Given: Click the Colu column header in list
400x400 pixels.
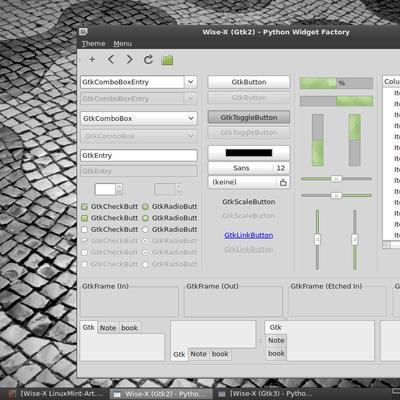Looking at the screenshot, I should pos(391,82).
